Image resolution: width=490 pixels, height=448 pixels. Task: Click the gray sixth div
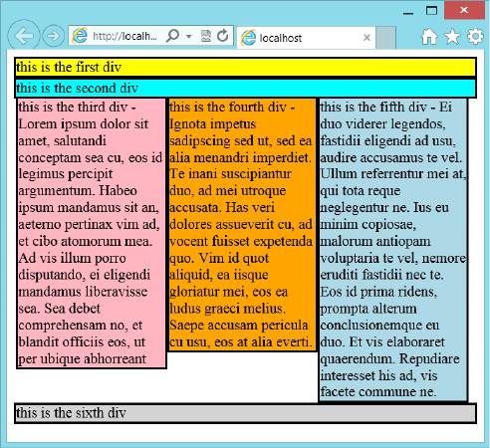pos(245,413)
